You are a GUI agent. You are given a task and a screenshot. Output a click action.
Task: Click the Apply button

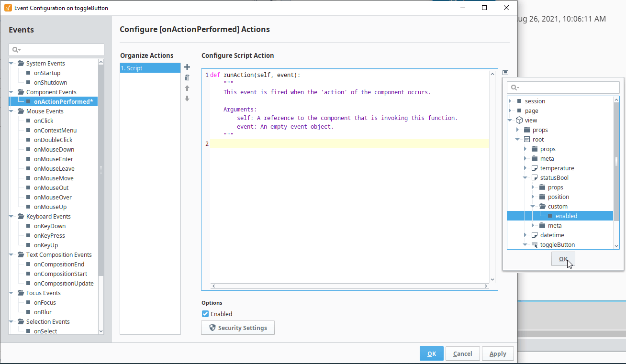coord(498,353)
